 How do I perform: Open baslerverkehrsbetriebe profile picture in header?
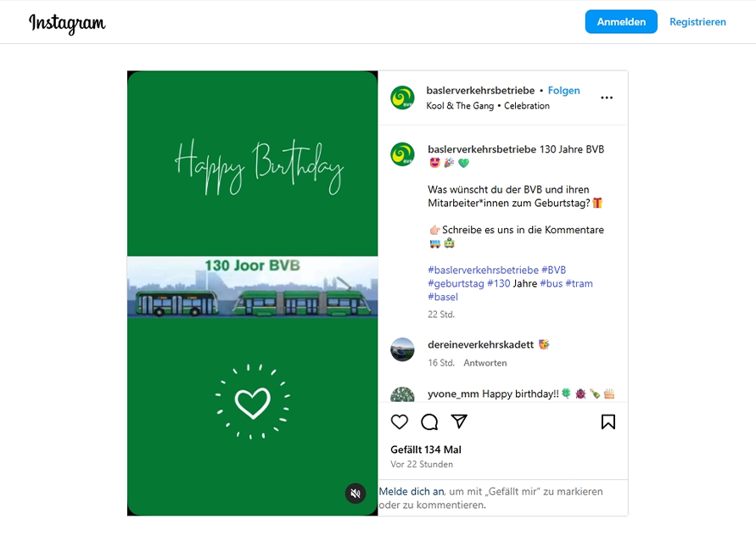coord(402,98)
